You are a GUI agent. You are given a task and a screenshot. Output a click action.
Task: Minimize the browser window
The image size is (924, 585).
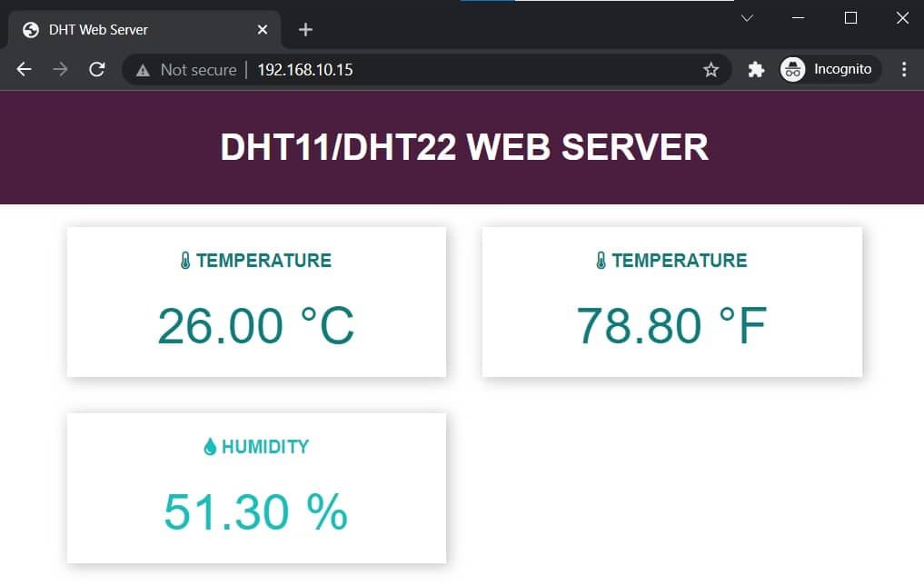point(799,18)
